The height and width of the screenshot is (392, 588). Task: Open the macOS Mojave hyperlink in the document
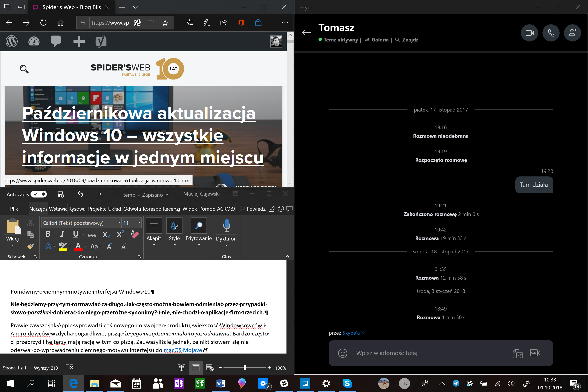coord(183,350)
